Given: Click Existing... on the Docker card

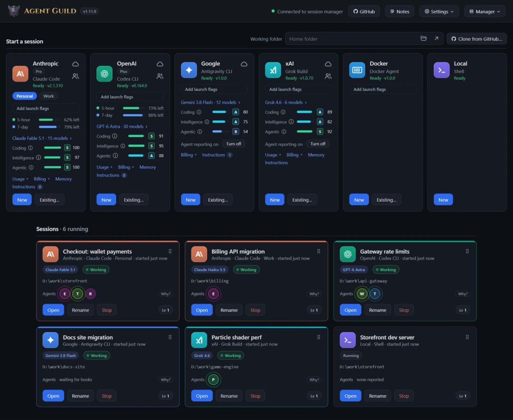Looking at the screenshot, I should 386,200.
